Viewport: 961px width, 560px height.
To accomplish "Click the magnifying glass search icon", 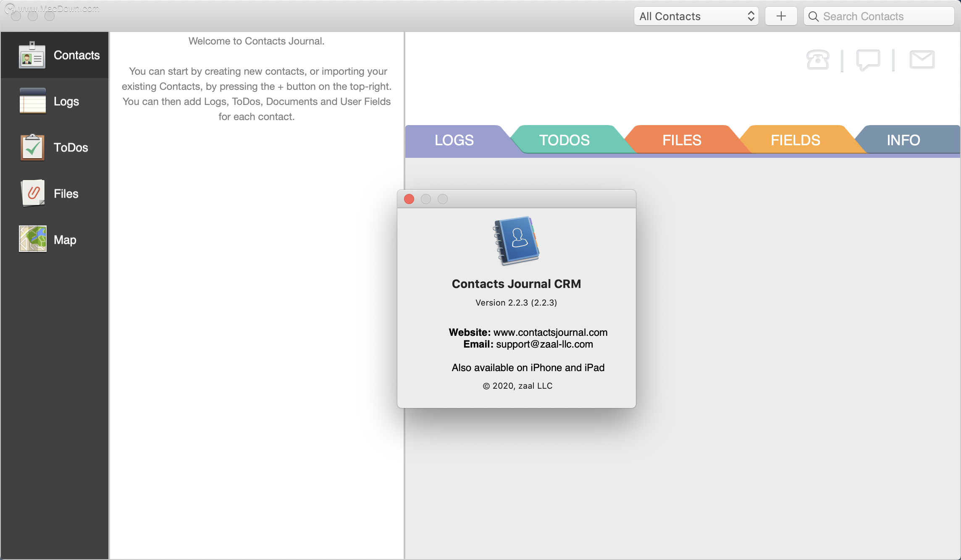I will point(814,16).
